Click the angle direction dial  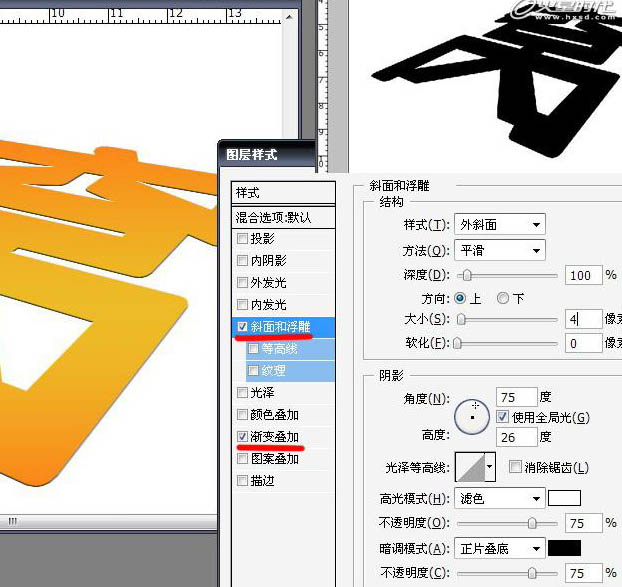click(474, 416)
